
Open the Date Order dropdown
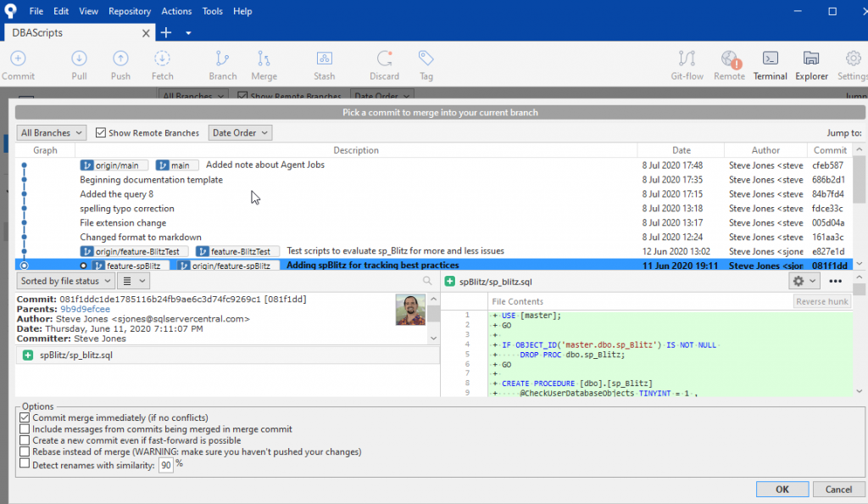(242, 132)
